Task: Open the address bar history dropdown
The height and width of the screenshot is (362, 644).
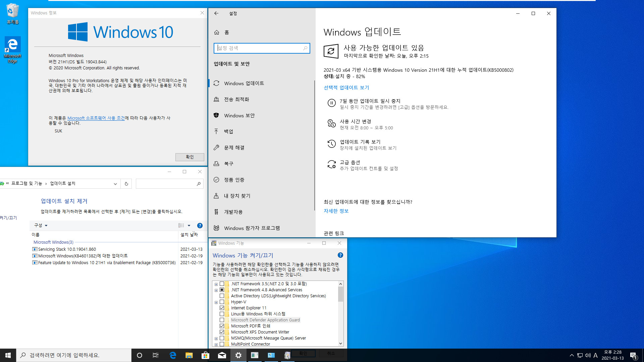Action: click(115, 184)
